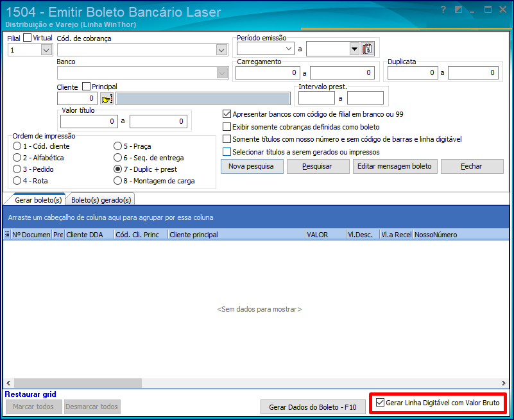Open Período emissão start date dropdown
514x420 pixels.
point(289,49)
